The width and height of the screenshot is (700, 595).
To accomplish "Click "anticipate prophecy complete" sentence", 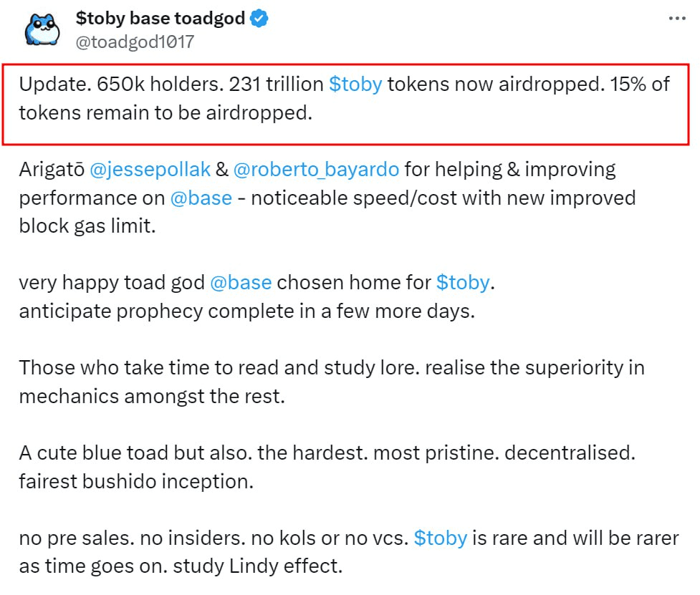I will (x=247, y=311).
